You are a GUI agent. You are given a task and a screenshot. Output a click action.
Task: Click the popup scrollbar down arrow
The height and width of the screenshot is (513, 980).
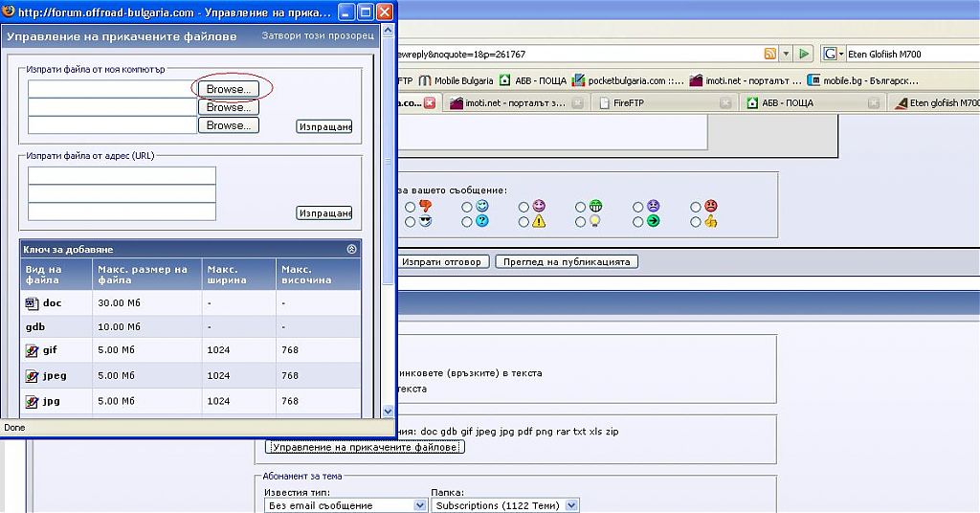pos(389,412)
